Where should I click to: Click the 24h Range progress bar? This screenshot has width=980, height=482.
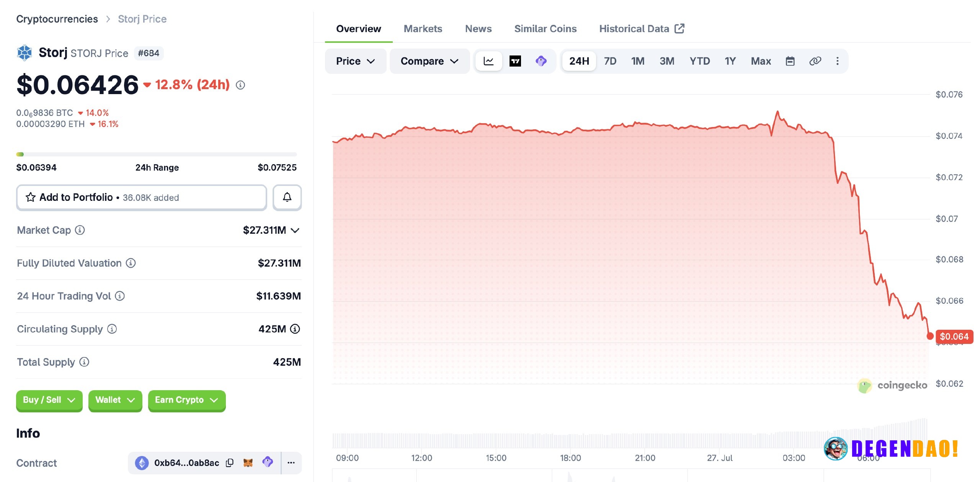click(157, 154)
